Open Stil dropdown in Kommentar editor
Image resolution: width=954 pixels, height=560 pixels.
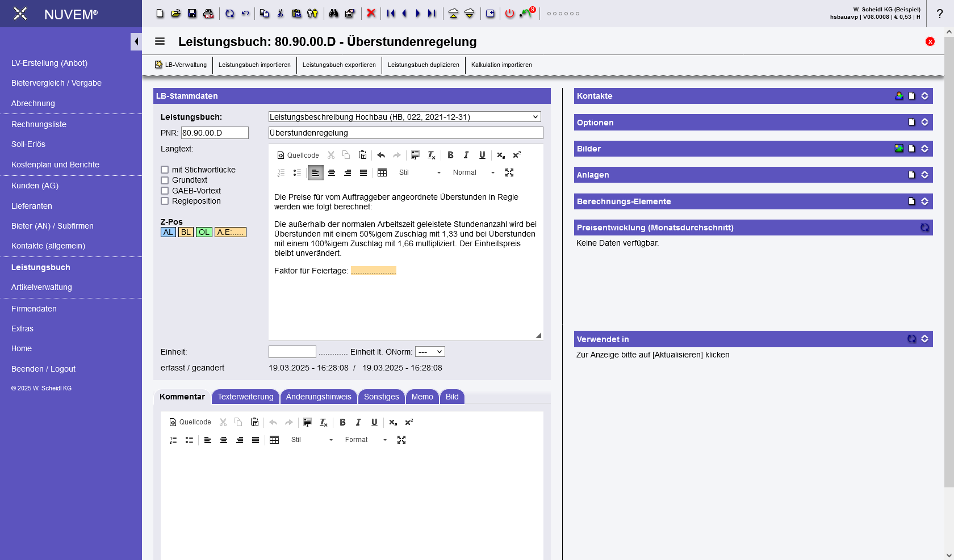tap(312, 440)
